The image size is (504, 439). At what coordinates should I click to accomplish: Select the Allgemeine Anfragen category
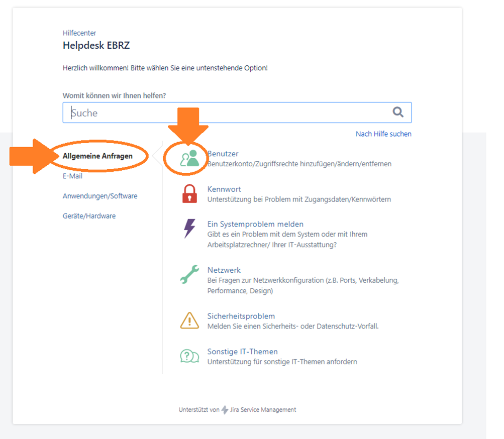(97, 156)
